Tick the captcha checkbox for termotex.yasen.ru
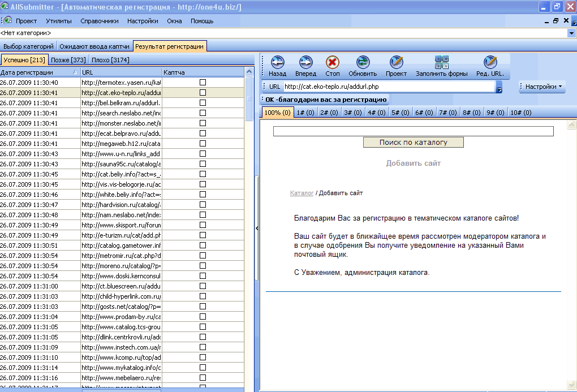This screenshot has width=577, height=392. click(203, 83)
